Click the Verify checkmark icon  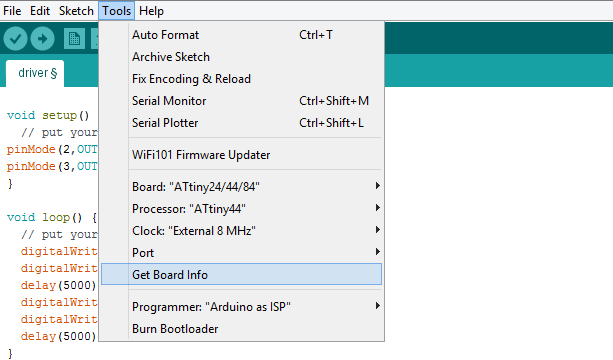(x=15, y=38)
